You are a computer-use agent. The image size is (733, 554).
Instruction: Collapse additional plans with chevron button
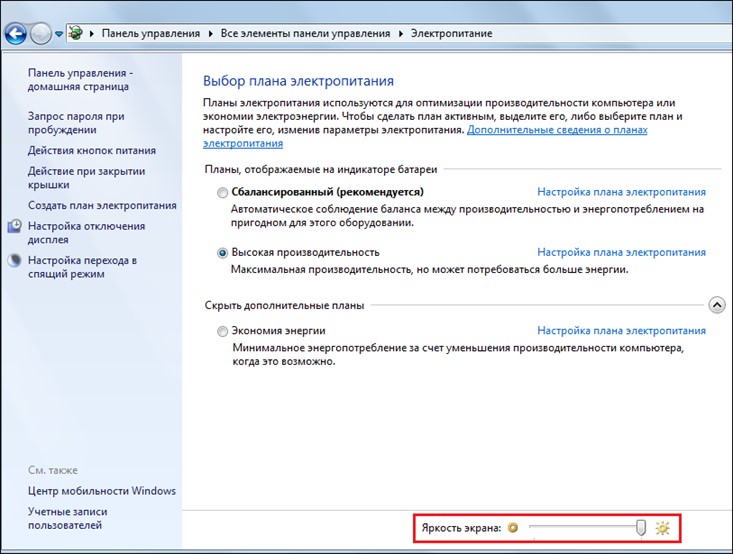click(717, 305)
